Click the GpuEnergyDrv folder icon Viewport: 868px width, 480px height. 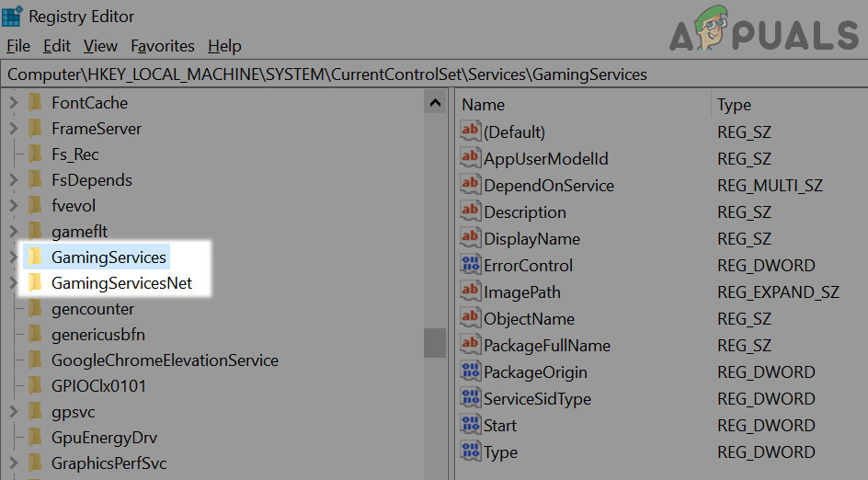point(35,438)
